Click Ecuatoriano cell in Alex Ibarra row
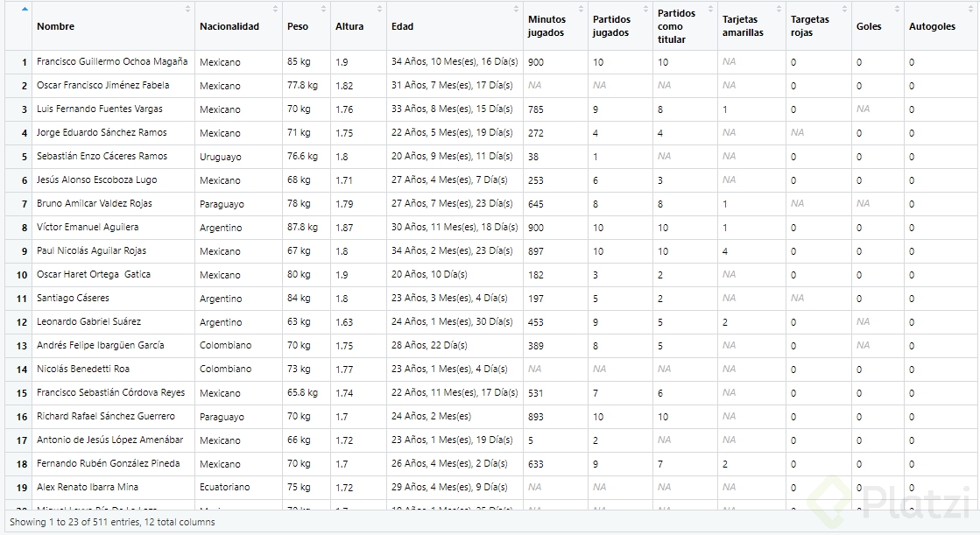 [224, 488]
